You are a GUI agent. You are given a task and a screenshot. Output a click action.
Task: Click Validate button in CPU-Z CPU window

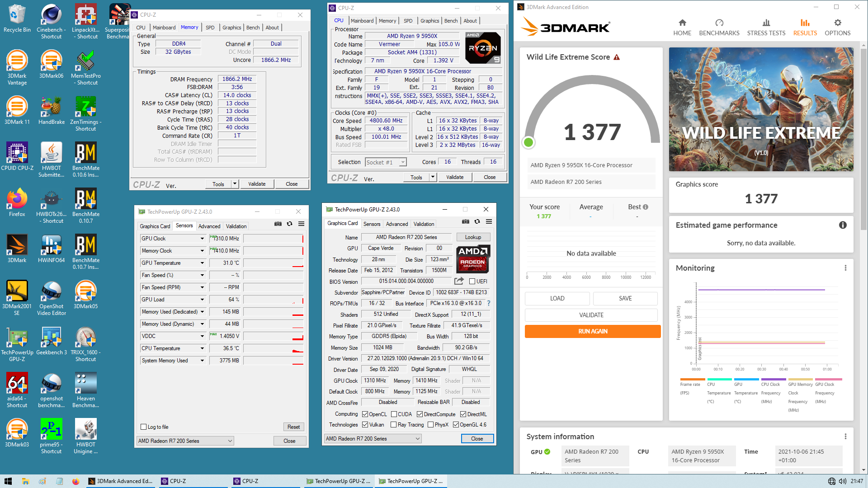pos(455,177)
